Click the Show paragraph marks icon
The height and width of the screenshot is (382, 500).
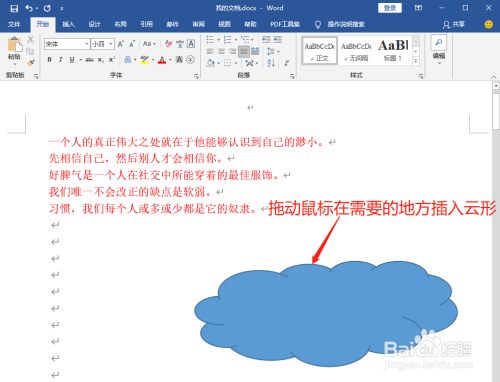[287, 63]
